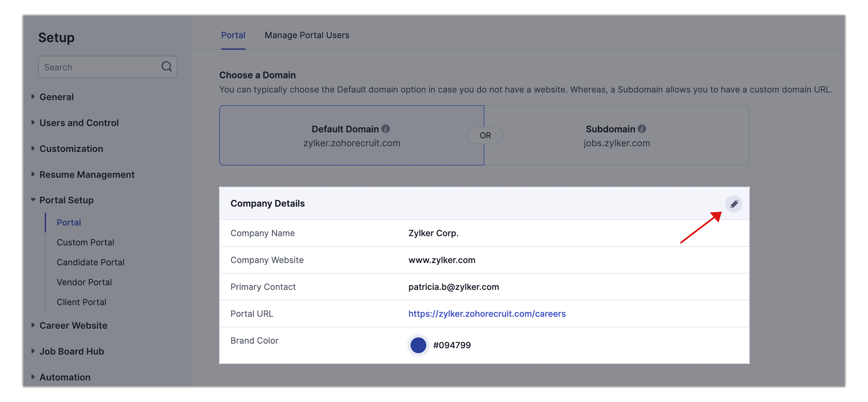Open Candidate Portal in sidebar

pos(90,262)
